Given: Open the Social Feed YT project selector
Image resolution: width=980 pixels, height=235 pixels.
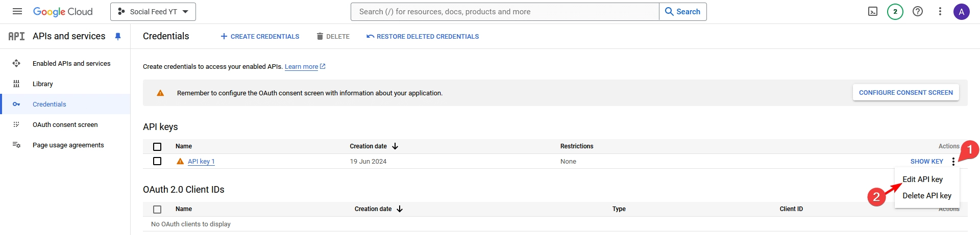Looking at the screenshot, I should 153,12.
